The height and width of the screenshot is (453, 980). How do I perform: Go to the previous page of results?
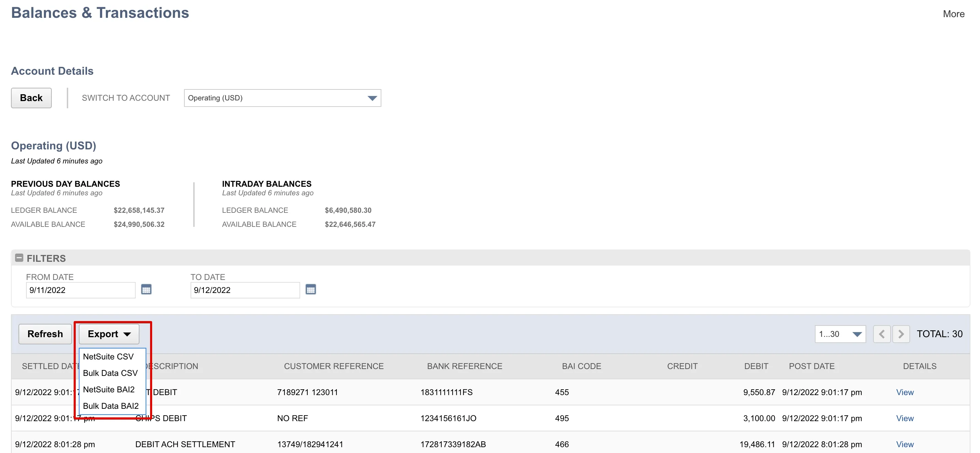881,334
